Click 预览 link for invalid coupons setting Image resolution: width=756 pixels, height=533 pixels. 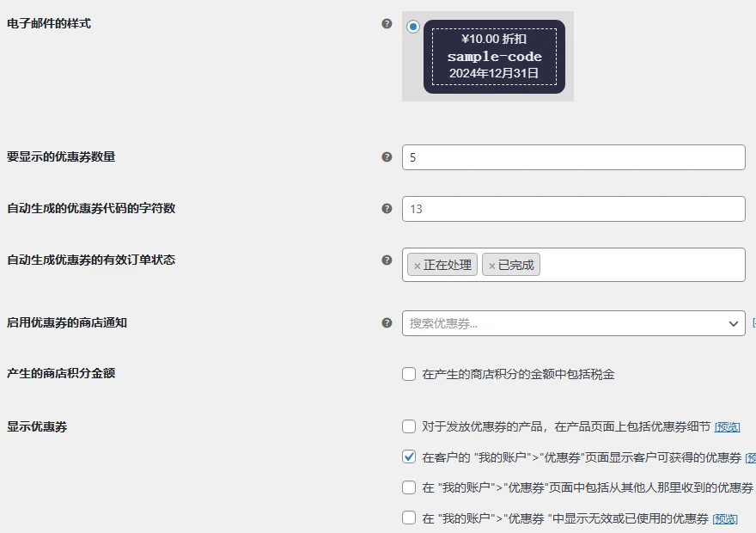[x=724, y=518]
